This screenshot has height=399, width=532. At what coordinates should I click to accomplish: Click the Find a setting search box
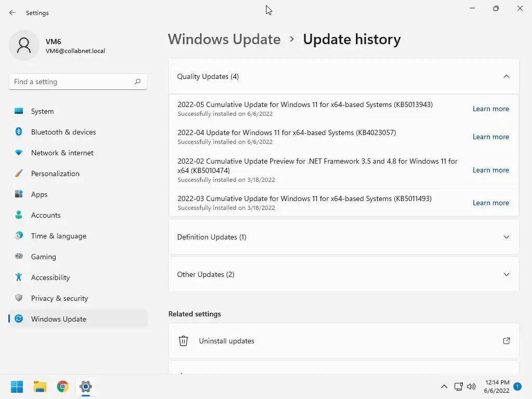tap(78, 82)
